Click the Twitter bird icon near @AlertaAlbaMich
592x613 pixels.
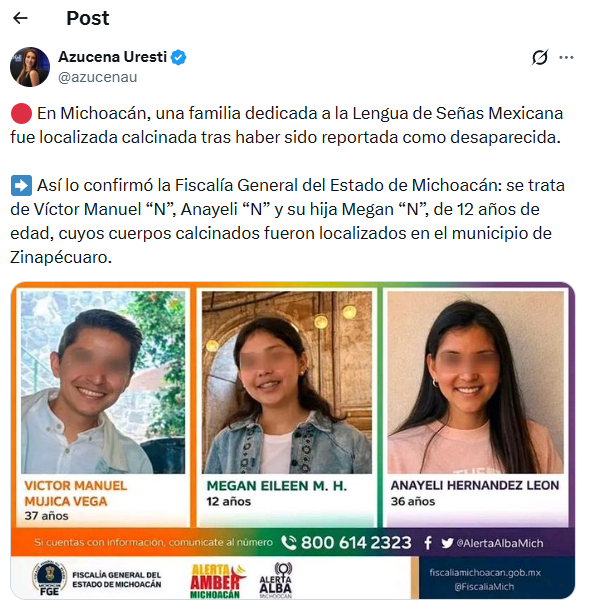pos(447,543)
